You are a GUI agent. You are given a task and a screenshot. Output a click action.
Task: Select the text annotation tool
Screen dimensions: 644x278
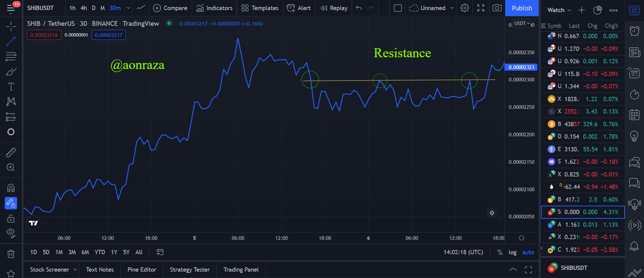click(x=11, y=87)
